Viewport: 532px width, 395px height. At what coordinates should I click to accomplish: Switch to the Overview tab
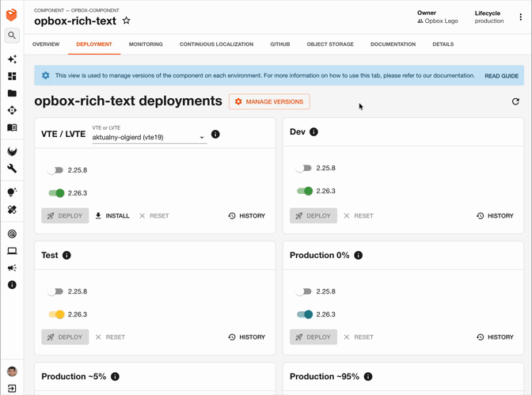(x=46, y=44)
